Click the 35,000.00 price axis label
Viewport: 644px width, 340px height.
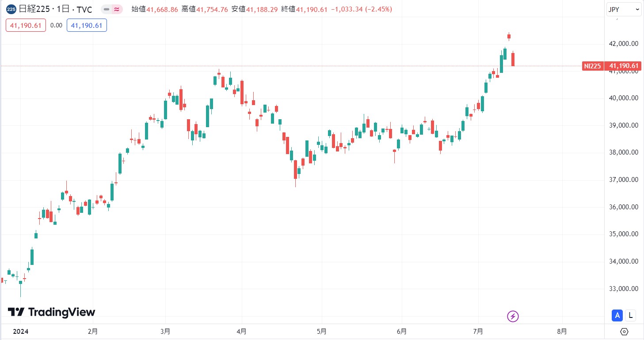pyautogui.click(x=623, y=234)
